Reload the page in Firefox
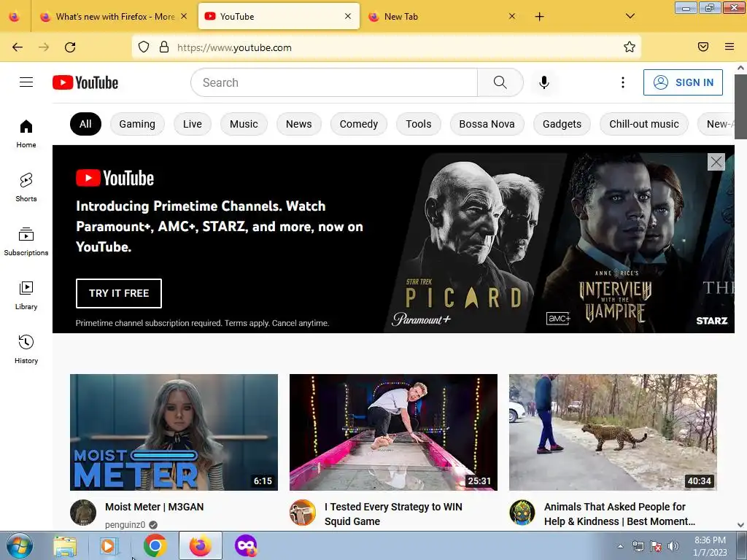The image size is (747, 560). pyautogui.click(x=70, y=47)
